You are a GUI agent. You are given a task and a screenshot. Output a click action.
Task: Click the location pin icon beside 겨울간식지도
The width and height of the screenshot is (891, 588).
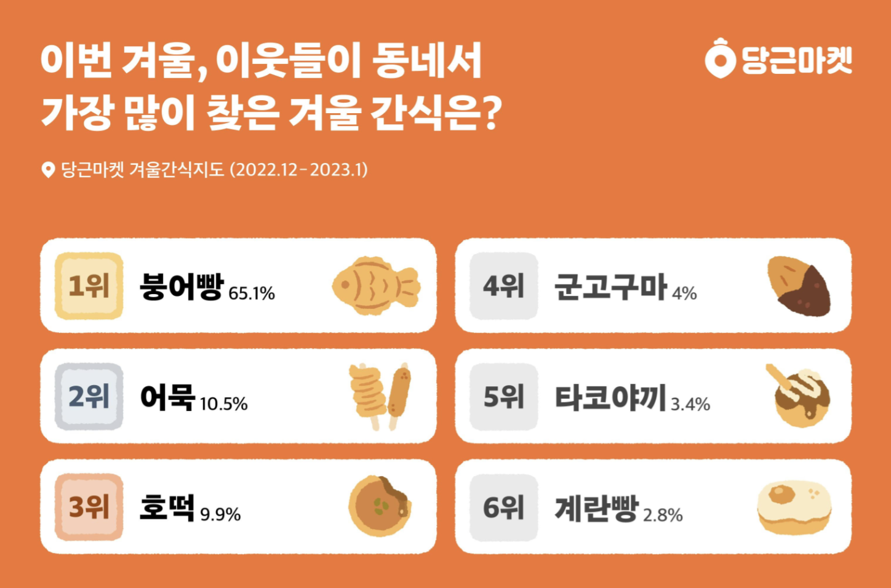click(x=47, y=170)
